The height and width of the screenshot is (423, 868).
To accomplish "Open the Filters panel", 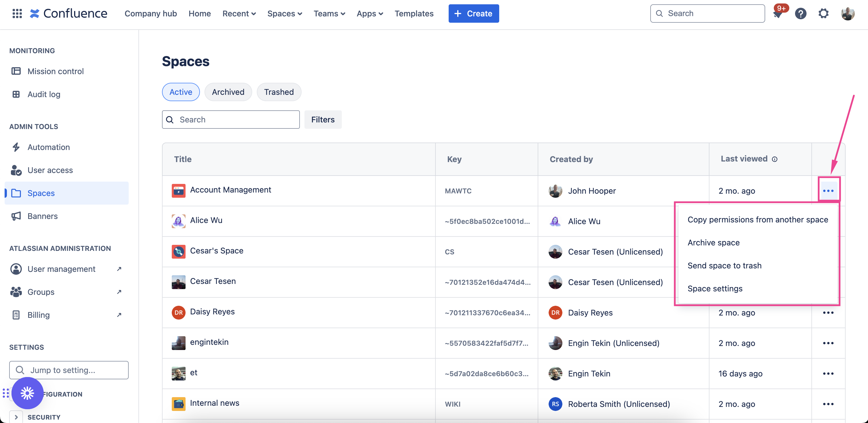I will (x=323, y=119).
